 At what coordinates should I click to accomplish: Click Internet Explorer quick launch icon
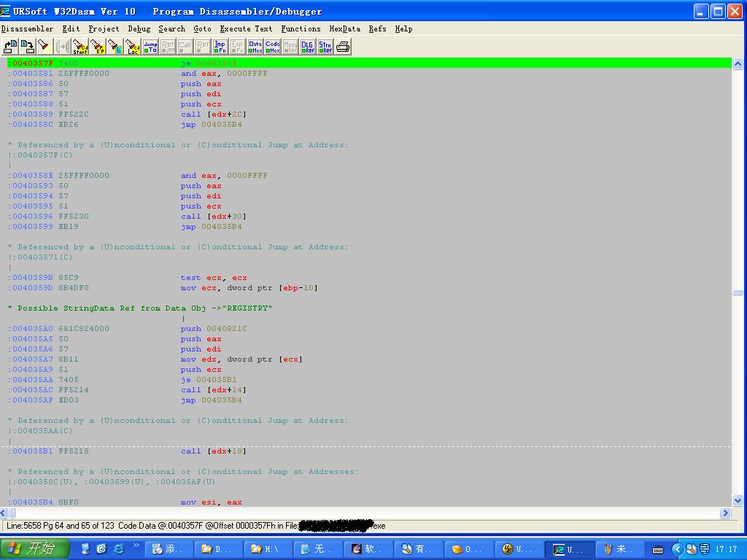click(x=118, y=549)
